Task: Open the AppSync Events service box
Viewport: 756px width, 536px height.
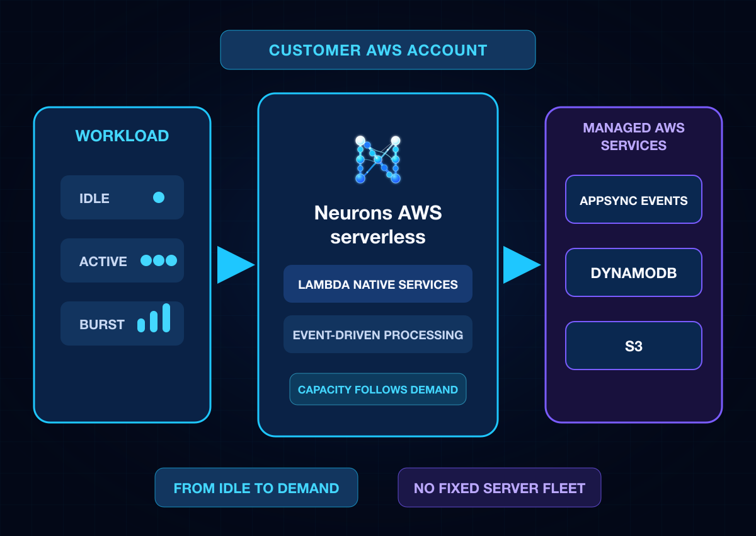Action: [634, 199]
